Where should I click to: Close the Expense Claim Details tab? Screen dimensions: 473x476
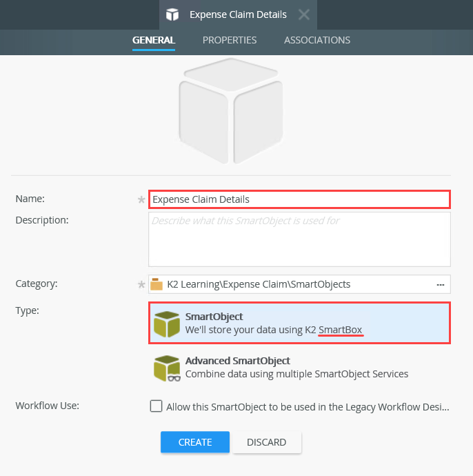point(303,14)
